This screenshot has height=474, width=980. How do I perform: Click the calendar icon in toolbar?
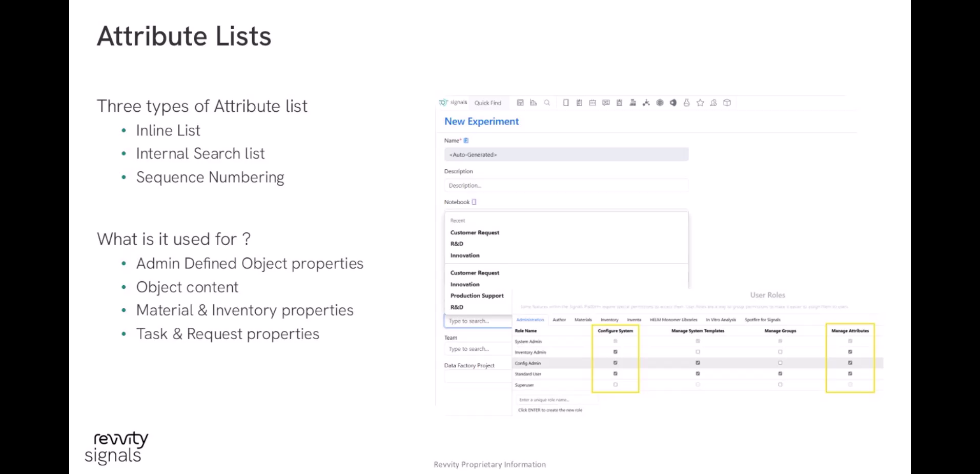[593, 103]
